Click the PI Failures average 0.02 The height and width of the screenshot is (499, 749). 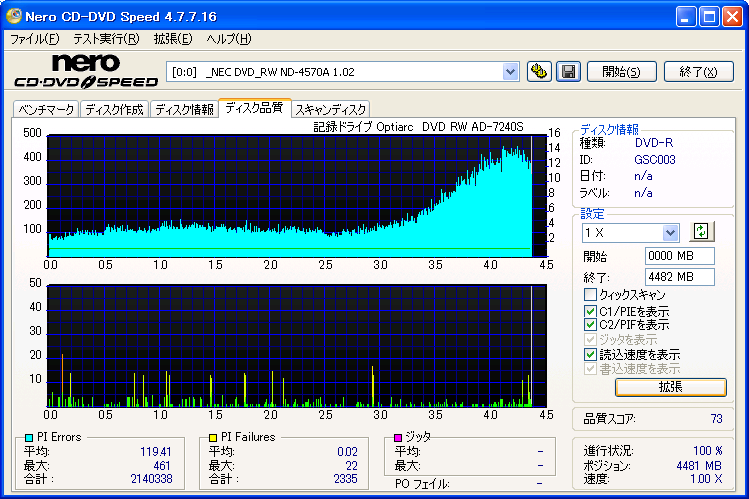coord(347,452)
